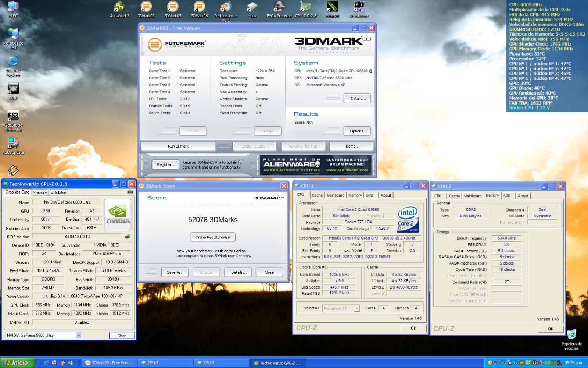The height and width of the screenshot is (368, 588).
Task: Click Details in the 3DMark Score window
Action: pyautogui.click(x=239, y=272)
